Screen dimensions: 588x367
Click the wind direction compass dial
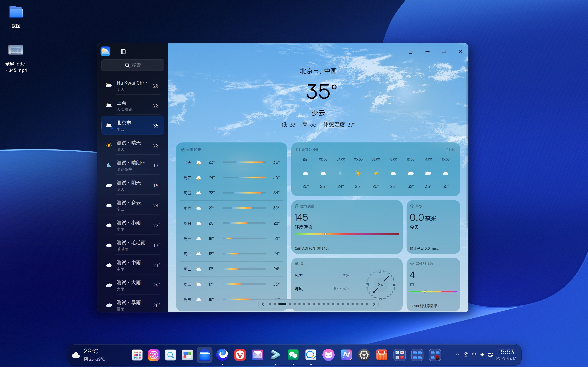[381, 285]
